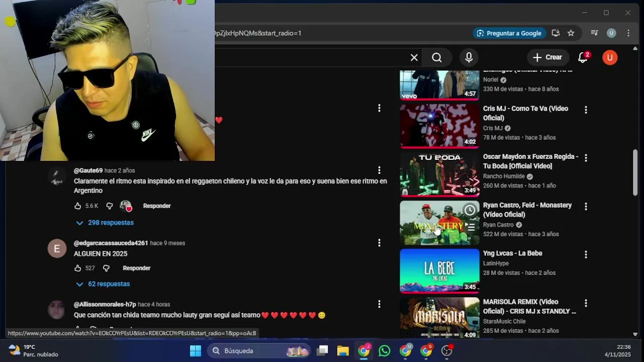Expand 62 respuestas under ALGUIEN EN 2025
Screen dimensions: 644x362
click(103, 284)
